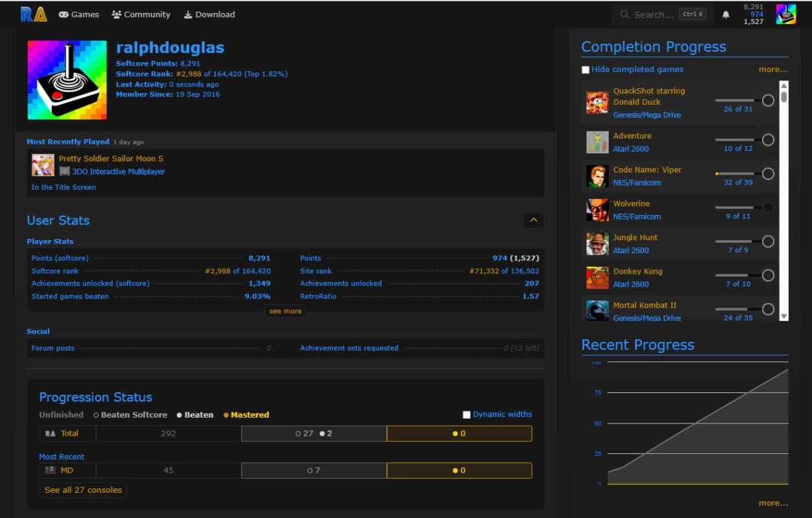
Task: Check Hide completed games checkbox
Action: pos(585,70)
